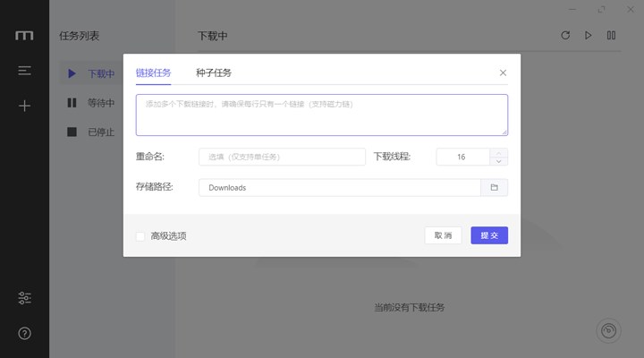Open preferences sliders icon in sidebar
Image resolution: width=644 pixels, height=358 pixels.
(24, 298)
